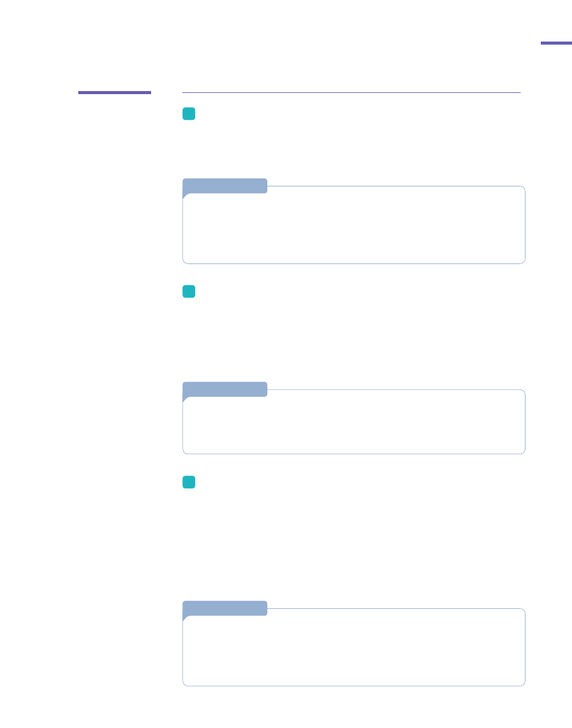Image resolution: width=572 pixels, height=728 pixels.
Task: Click the blank heading line beside the middle teal bullet
Action: (355, 292)
